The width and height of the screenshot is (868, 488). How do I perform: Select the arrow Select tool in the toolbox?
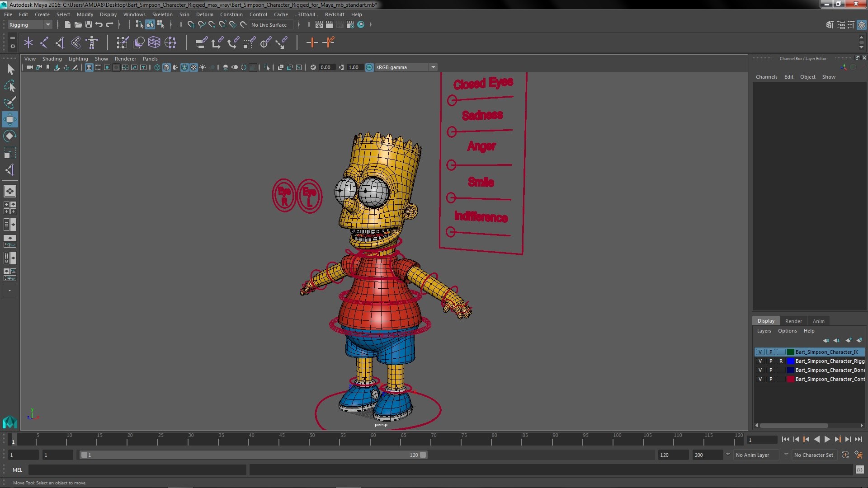(x=10, y=69)
